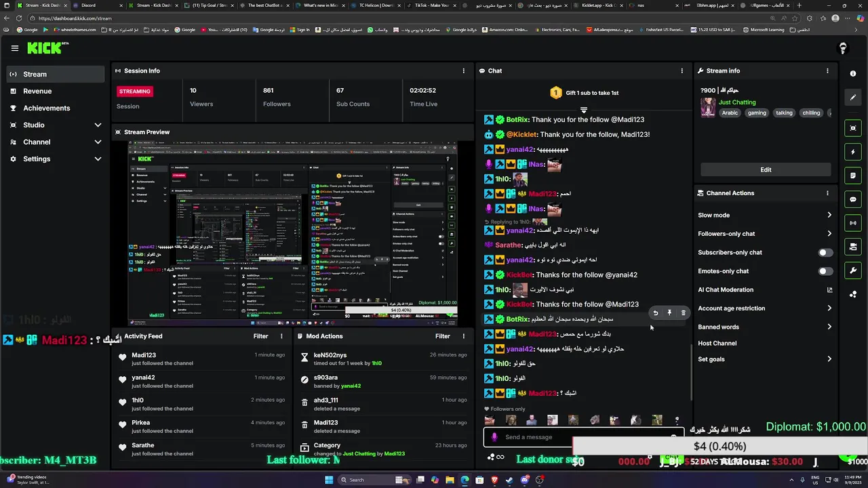Open the Mod Actions options menu
Screen dimensions: 868x488
coord(464,336)
